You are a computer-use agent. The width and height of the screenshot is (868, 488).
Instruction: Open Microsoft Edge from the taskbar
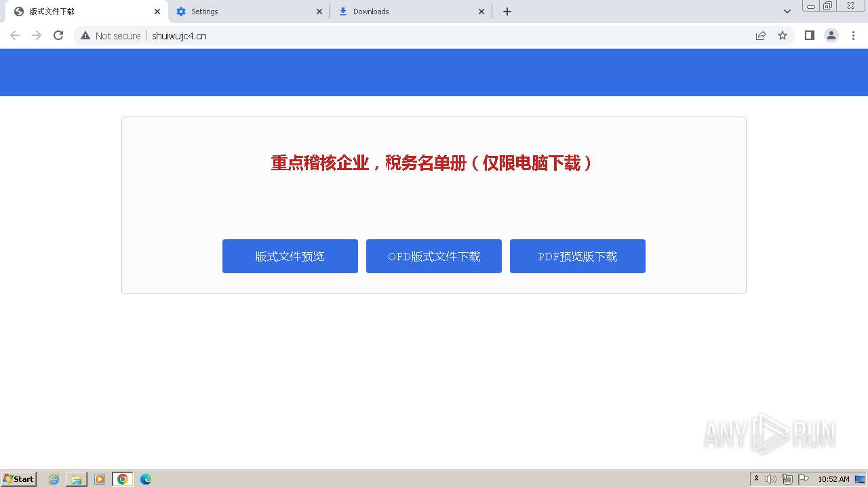click(146, 479)
